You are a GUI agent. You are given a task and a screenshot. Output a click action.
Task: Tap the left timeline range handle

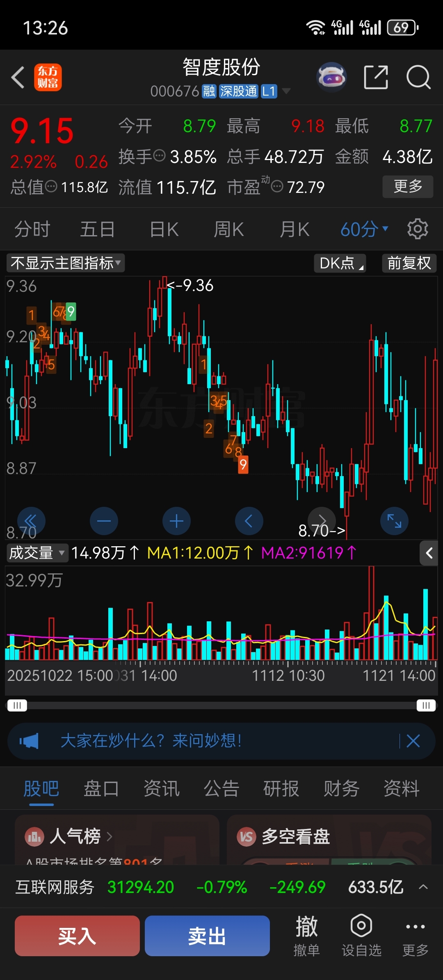click(17, 705)
